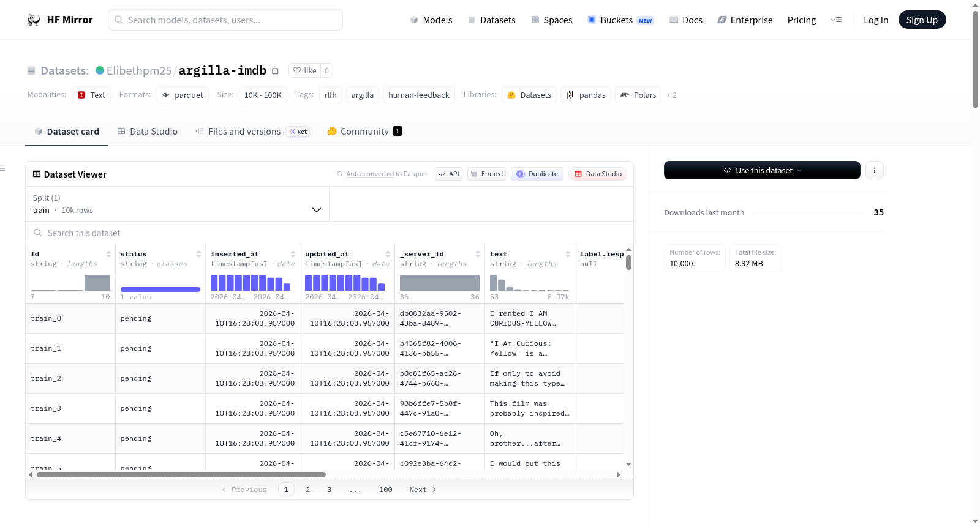Click the sort icon on inserted_at column
This screenshot has height=527, width=980.
click(x=293, y=254)
